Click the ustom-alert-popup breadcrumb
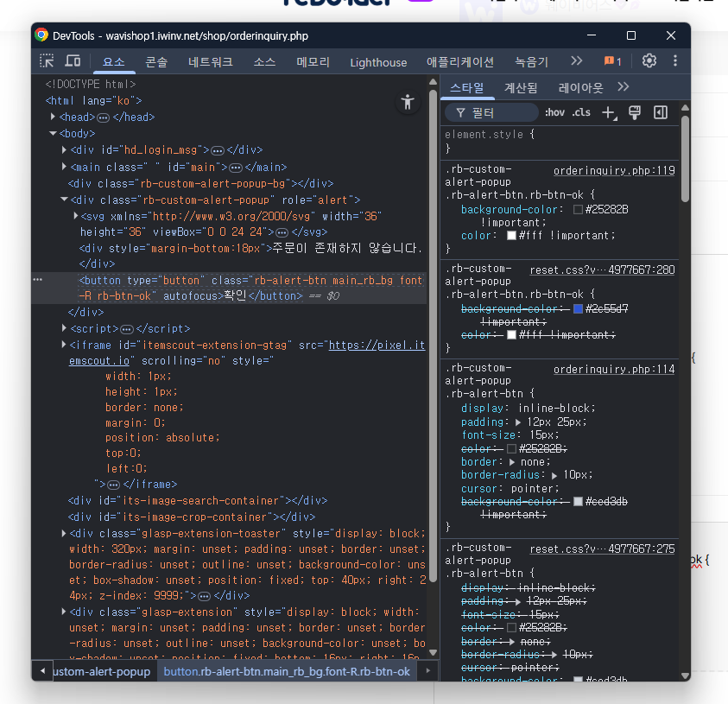Screen dimensions: 728x704 pos(102,671)
